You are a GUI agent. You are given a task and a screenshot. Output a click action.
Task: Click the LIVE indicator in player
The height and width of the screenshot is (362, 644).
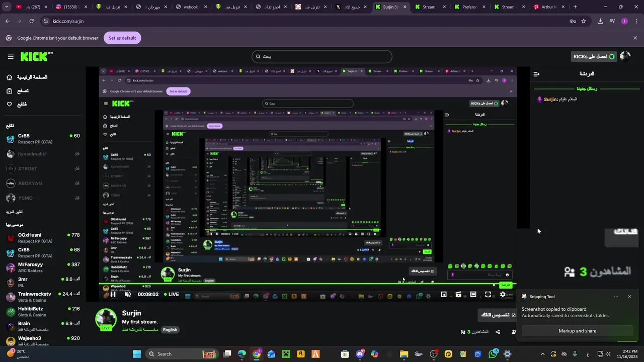pos(171,295)
